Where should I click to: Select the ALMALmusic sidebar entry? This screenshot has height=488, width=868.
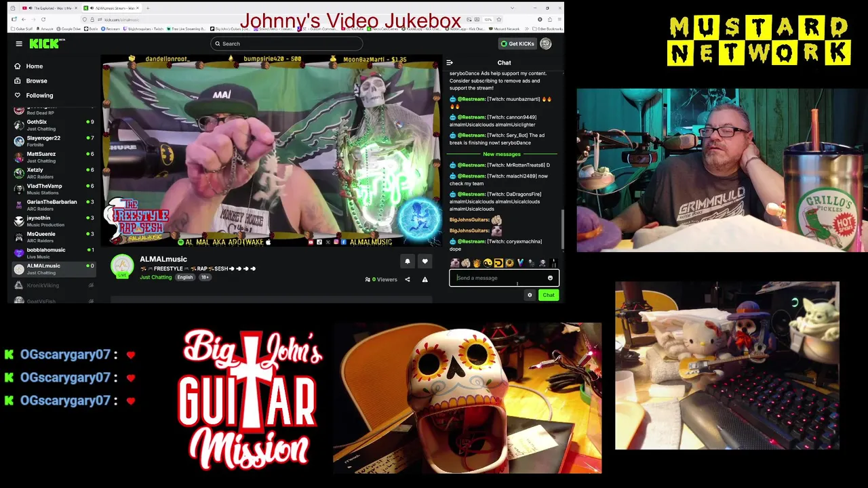53,268
